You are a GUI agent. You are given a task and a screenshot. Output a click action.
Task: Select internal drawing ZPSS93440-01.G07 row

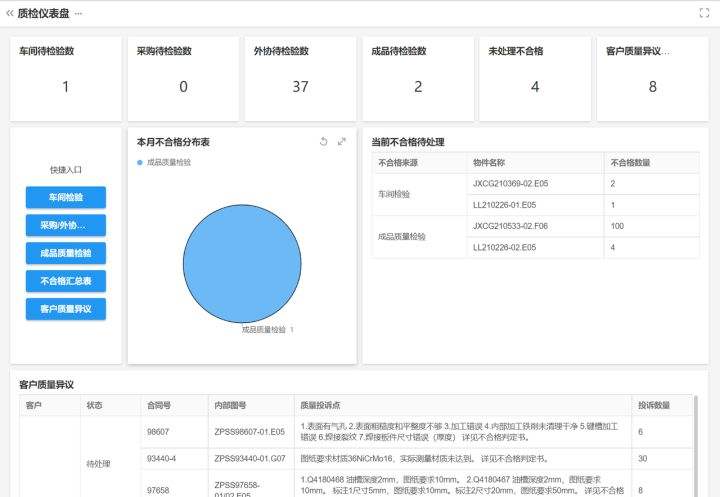click(x=249, y=459)
